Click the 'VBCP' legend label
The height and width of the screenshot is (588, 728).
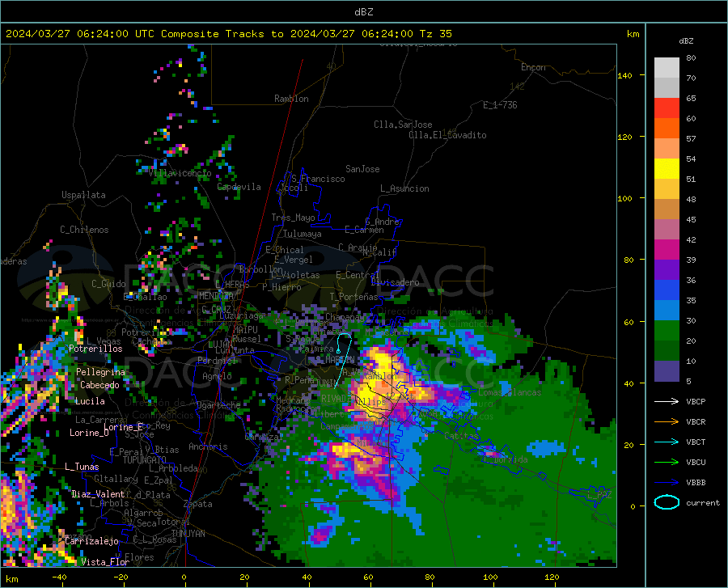coord(696,401)
